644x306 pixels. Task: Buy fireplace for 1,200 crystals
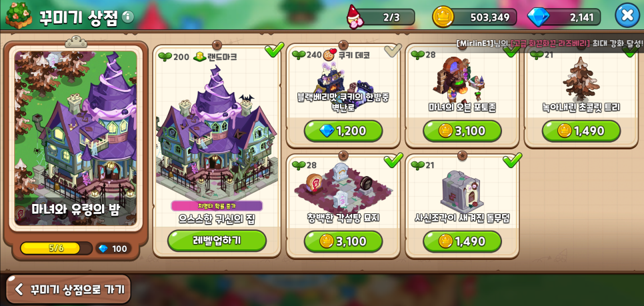[343, 131]
